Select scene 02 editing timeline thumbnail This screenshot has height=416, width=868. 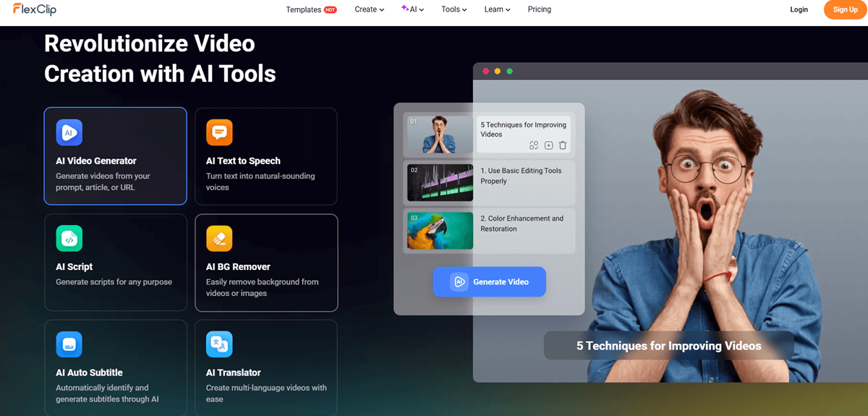440,182
